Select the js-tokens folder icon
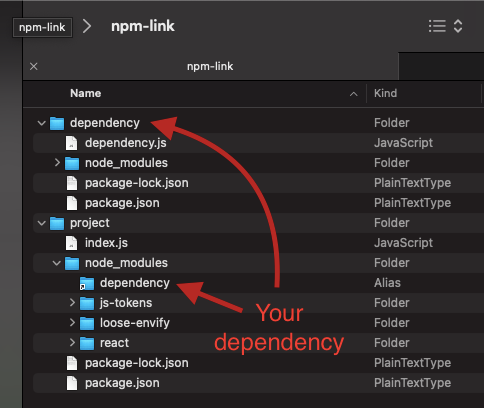This screenshot has height=408, width=484. [x=87, y=303]
